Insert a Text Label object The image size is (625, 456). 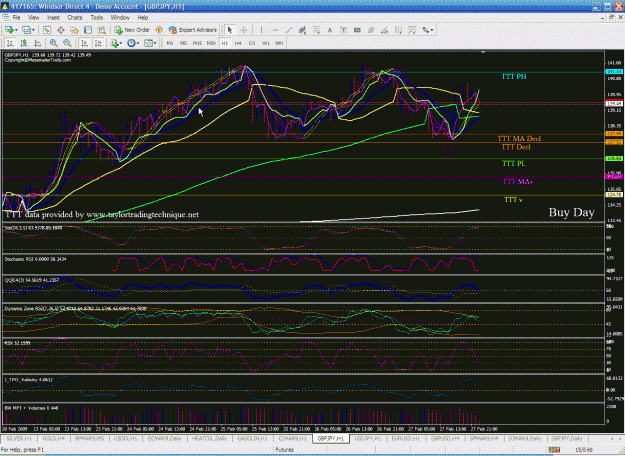343,30
